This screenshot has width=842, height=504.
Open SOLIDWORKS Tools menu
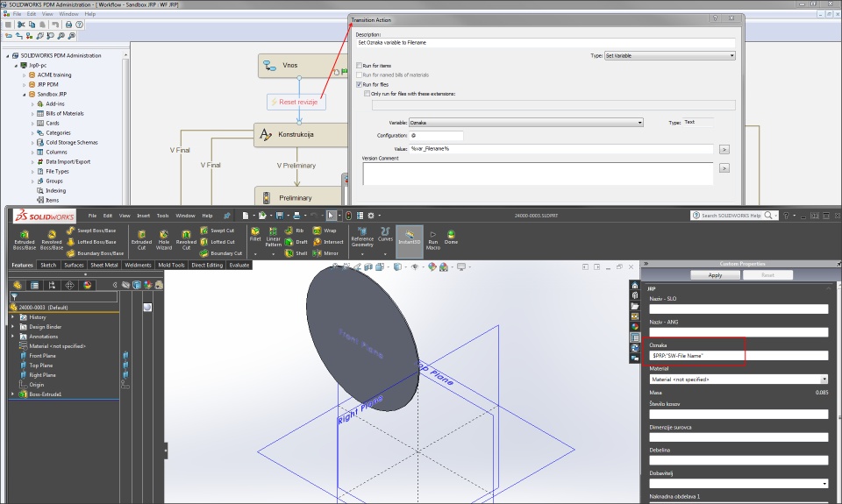(x=163, y=216)
